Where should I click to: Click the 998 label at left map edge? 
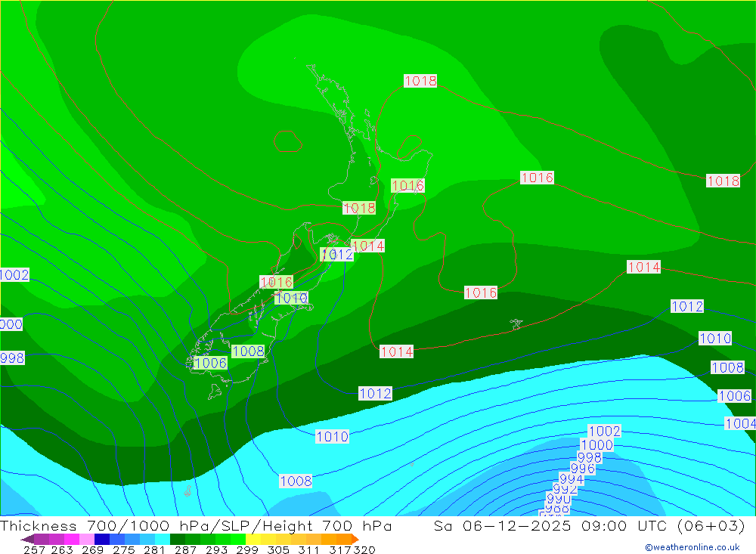[x=12, y=358]
